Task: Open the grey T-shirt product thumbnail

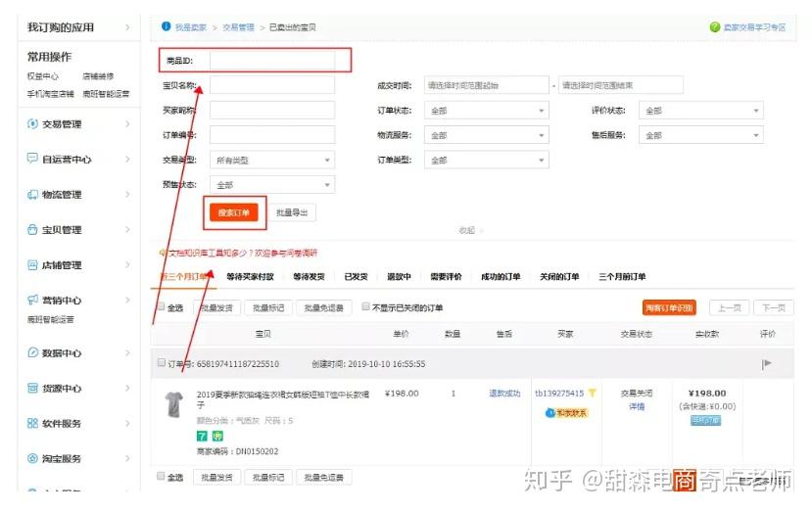Action: pyautogui.click(x=174, y=404)
